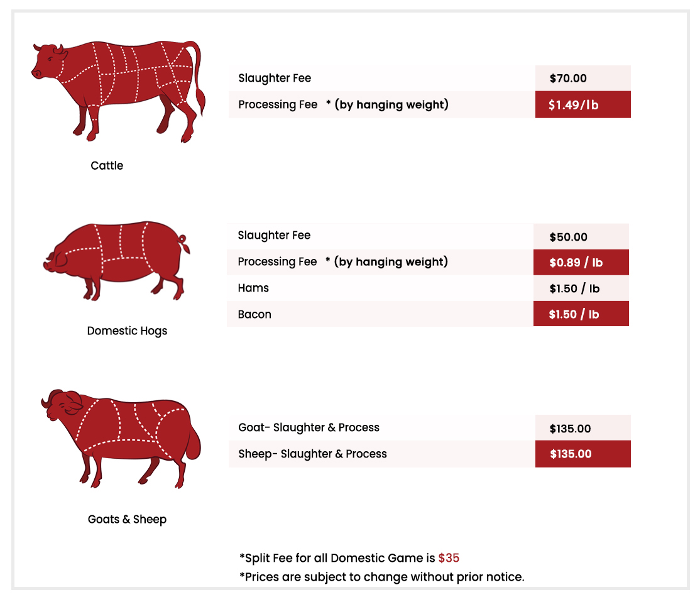Click the red $35 split fee amount

(x=449, y=558)
